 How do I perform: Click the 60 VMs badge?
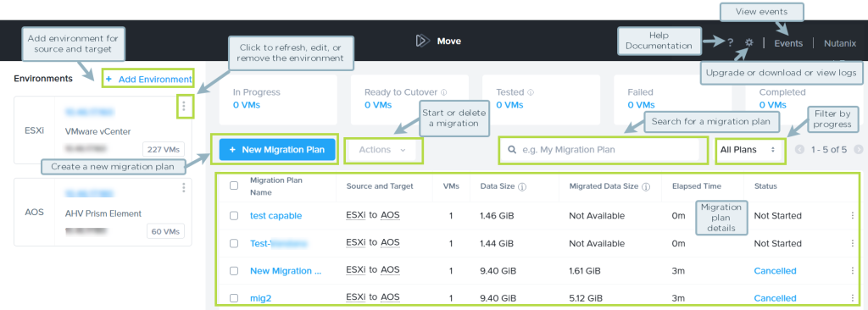click(165, 231)
